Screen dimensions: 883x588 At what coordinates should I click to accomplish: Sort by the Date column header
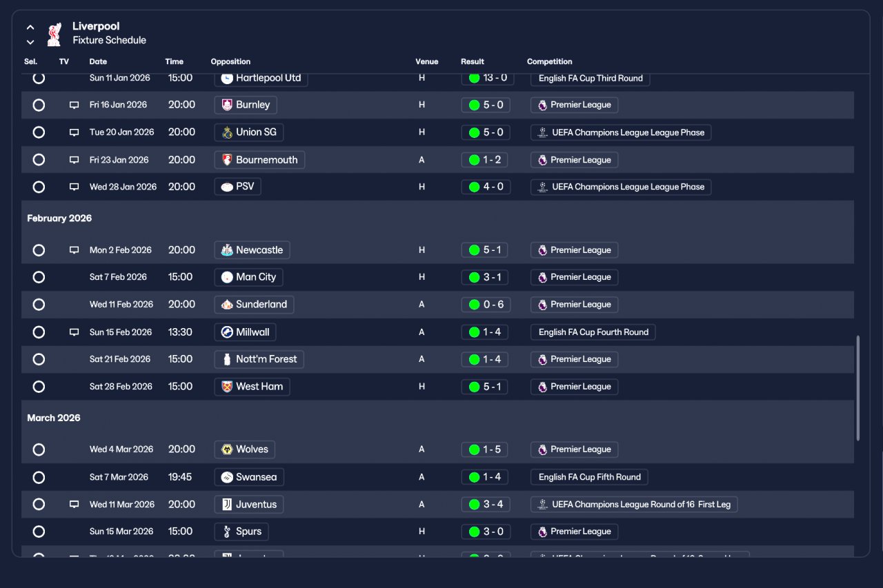pyautogui.click(x=99, y=61)
